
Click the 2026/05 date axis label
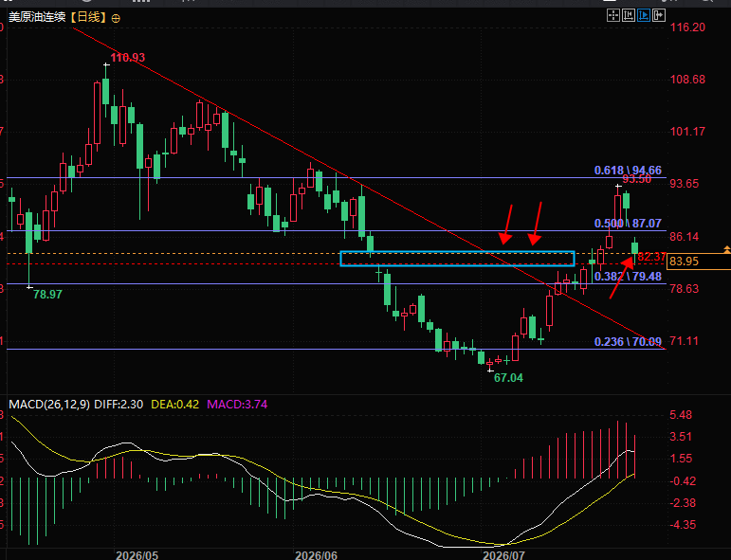pyautogui.click(x=137, y=555)
